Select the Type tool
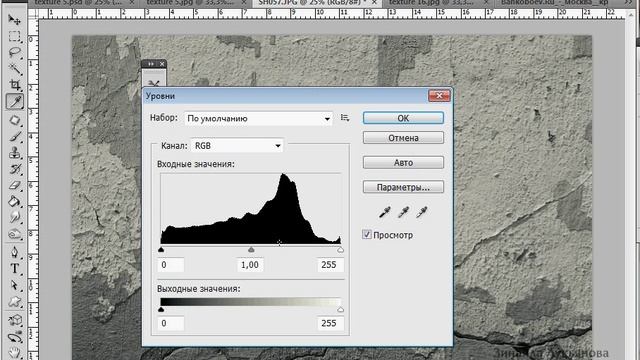The width and height of the screenshot is (640, 360). (15, 269)
